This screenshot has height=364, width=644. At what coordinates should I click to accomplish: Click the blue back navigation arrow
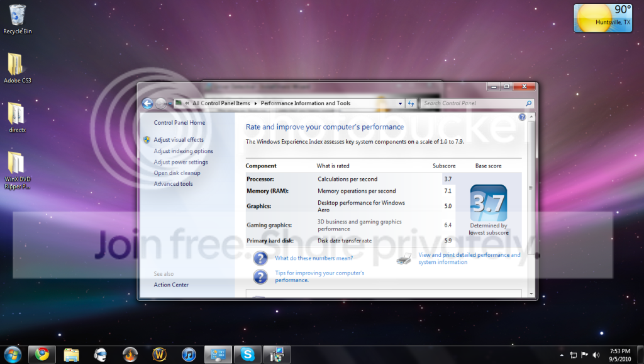[147, 104]
